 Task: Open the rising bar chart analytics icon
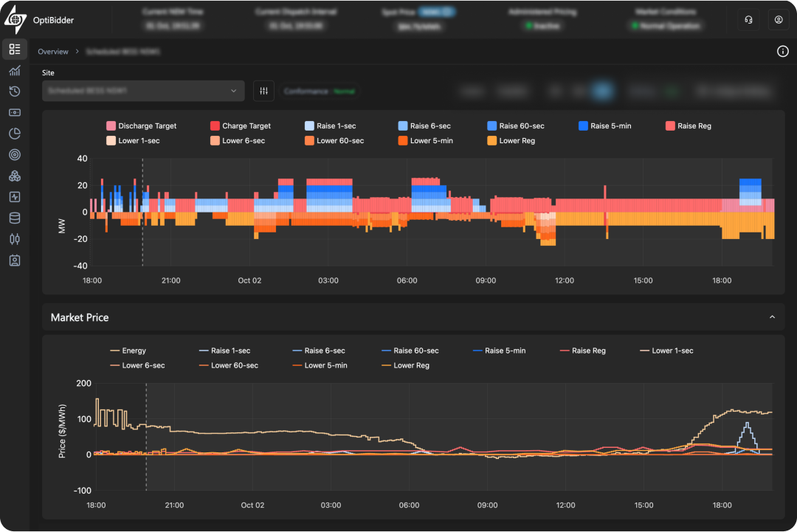(15, 71)
